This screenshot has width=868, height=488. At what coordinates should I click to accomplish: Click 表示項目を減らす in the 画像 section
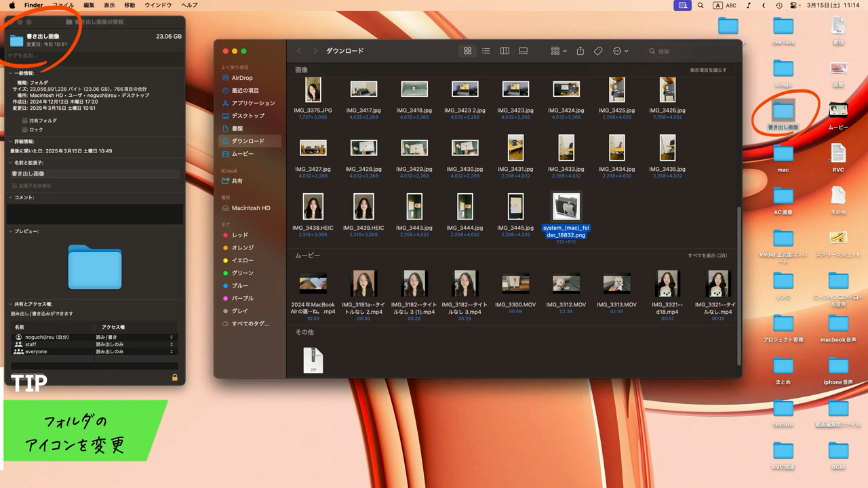(708, 70)
